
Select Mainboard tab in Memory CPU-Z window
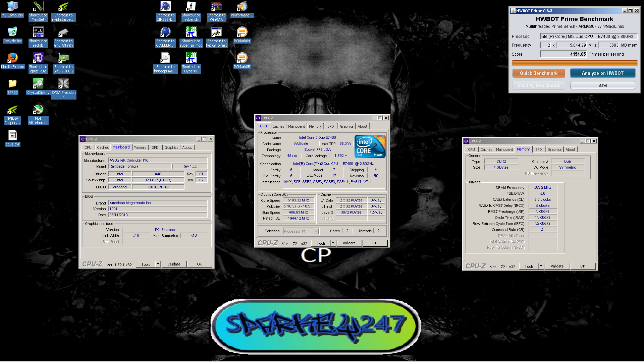point(504,149)
